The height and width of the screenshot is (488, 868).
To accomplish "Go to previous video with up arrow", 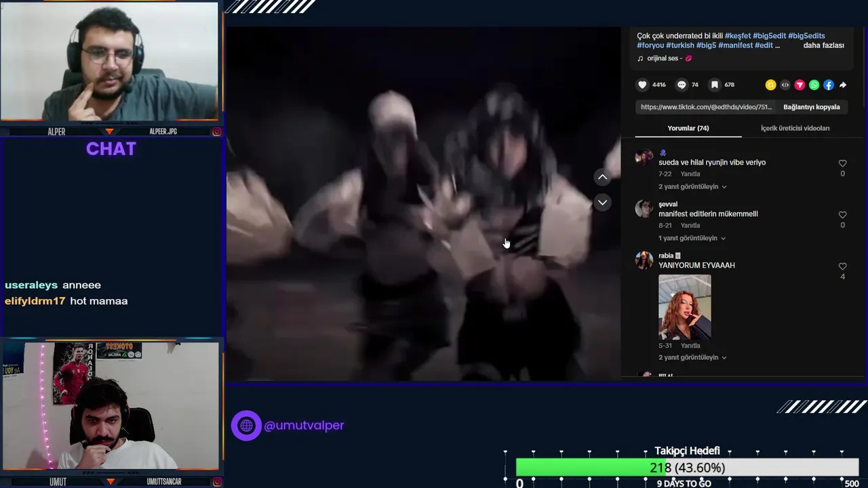I will point(602,177).
